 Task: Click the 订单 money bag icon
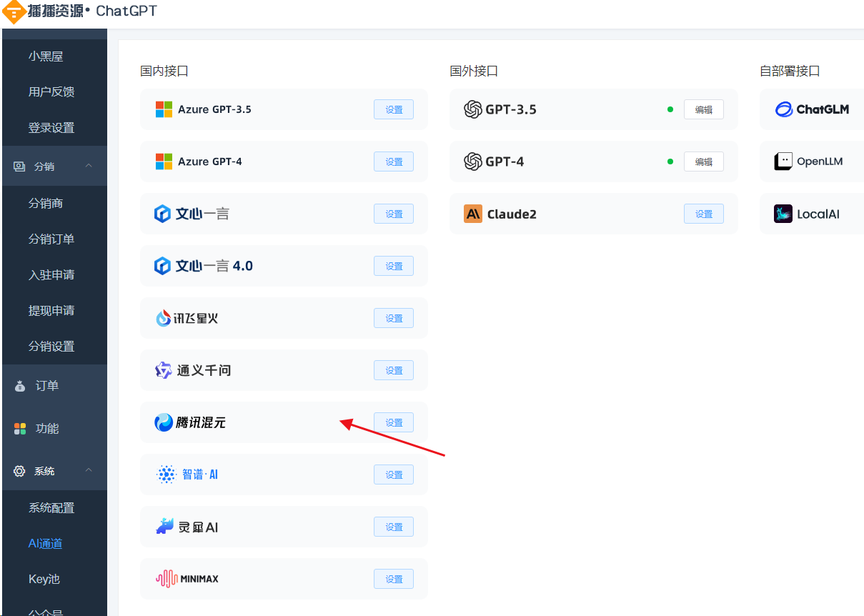[x=20, y=387]
